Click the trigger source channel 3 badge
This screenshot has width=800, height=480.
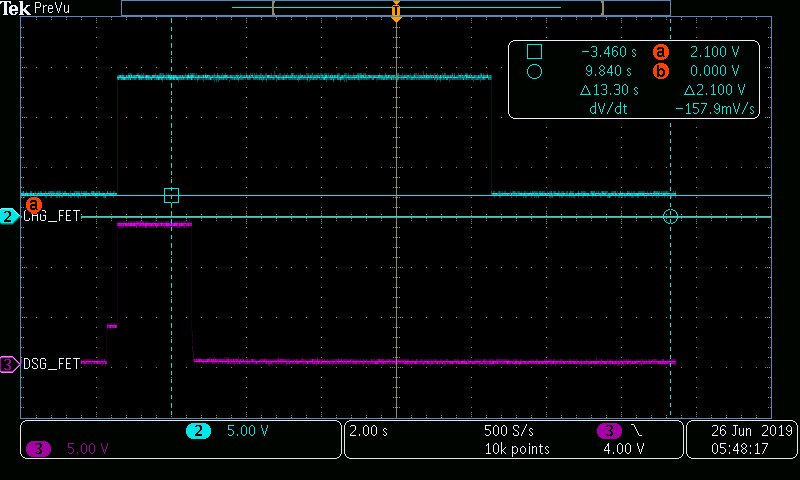pyautogui.click(x=609, y=431)
